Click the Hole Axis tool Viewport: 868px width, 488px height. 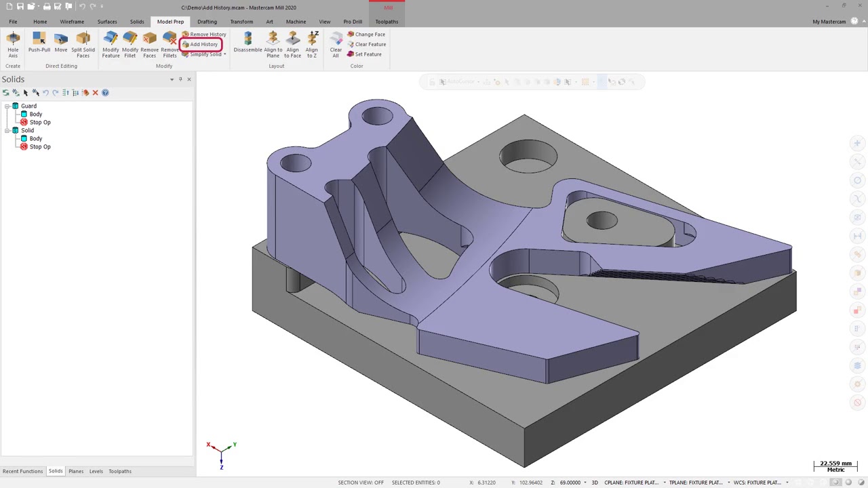tap(13, 45)
